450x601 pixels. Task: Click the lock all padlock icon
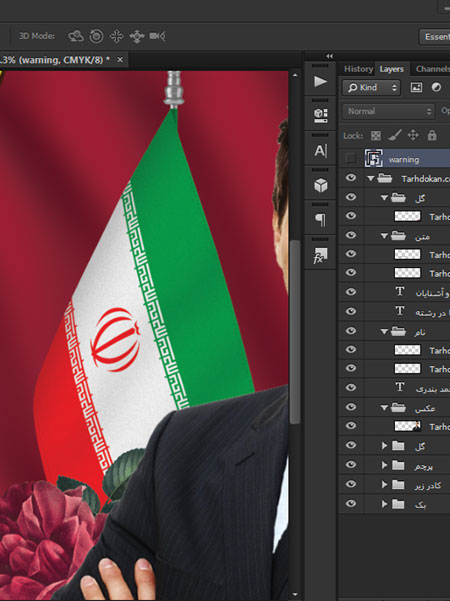pos(432,135)
